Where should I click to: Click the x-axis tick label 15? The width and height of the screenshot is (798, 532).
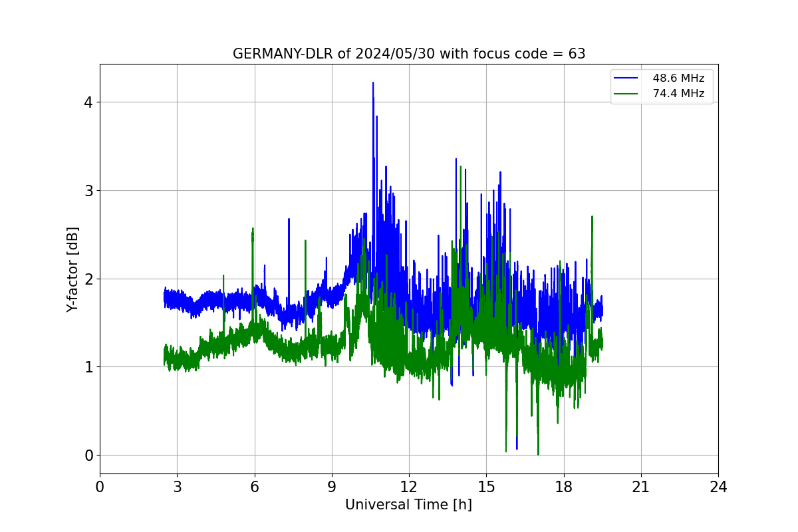point(486,487)
